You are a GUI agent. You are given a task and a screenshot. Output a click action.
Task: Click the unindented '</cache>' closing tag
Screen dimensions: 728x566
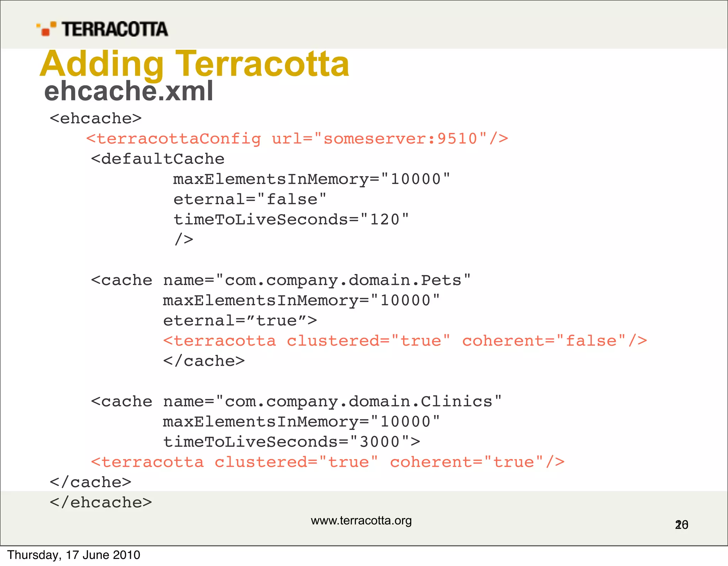tap(91, 483)
